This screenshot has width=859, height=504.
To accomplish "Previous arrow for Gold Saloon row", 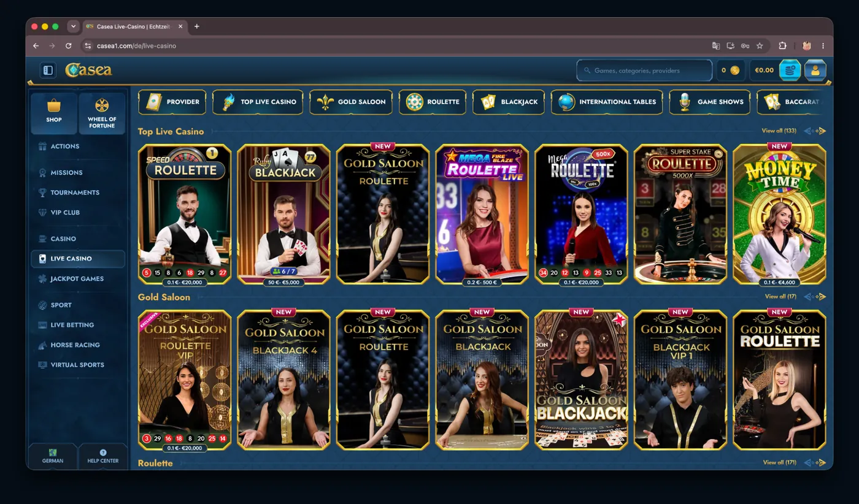I will 808,297.
